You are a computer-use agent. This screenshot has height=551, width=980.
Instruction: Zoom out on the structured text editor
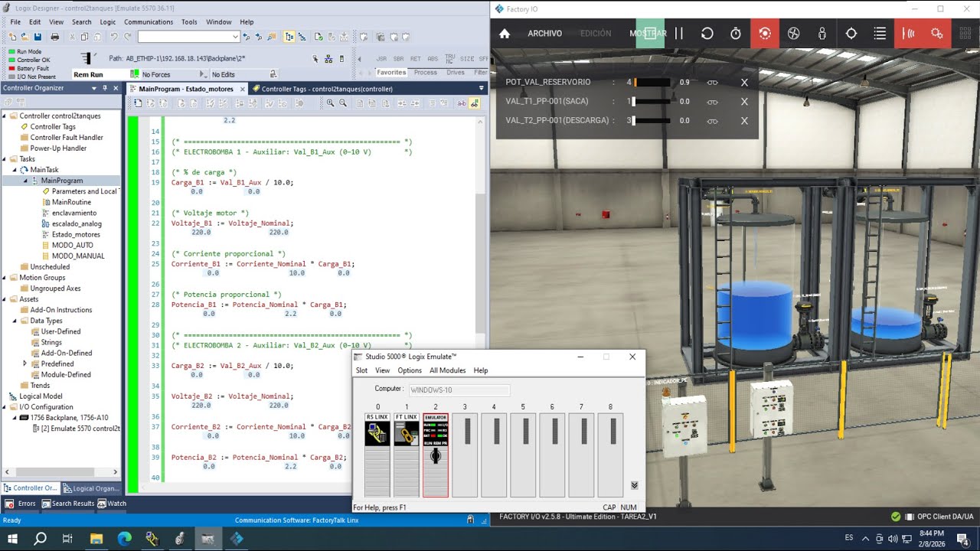(x=343, y=103)
